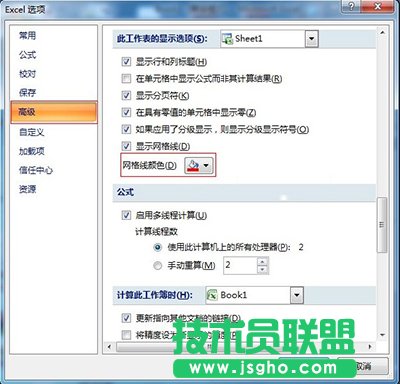
Task: Toggle 启用多线程计算 checkbox
Action: (x=126, y=215)
